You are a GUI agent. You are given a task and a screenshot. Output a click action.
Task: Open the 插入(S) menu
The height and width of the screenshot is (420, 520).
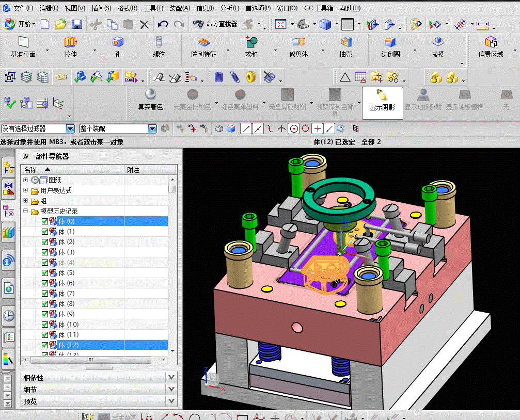point(101,8)
